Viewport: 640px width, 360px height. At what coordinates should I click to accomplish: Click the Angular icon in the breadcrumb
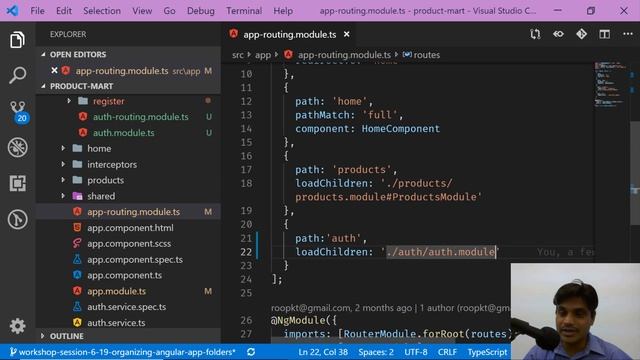288,55
